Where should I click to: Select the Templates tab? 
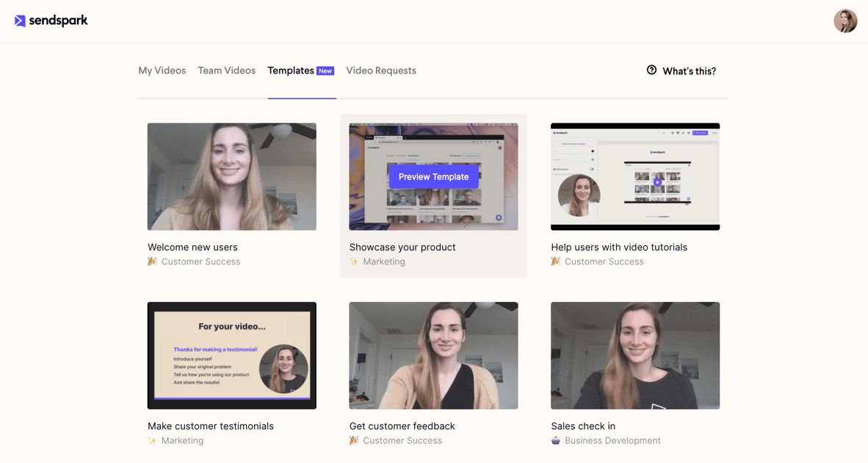tap(289, 70)
